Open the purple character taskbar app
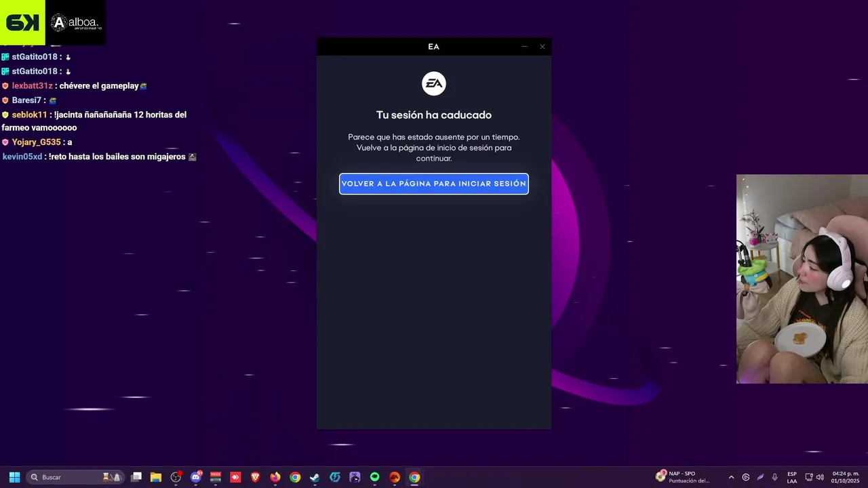 [x=355, y=477]
